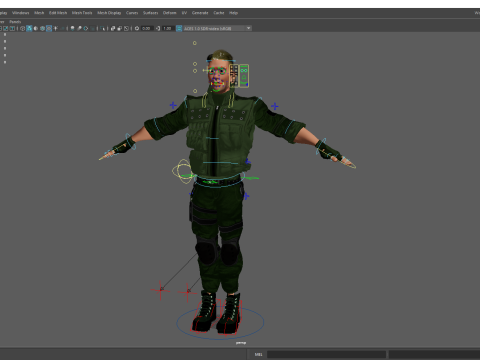Screen dimensions: 480x360
Task: Toggle the view transform icon
Action: click(x=179, y=28)
